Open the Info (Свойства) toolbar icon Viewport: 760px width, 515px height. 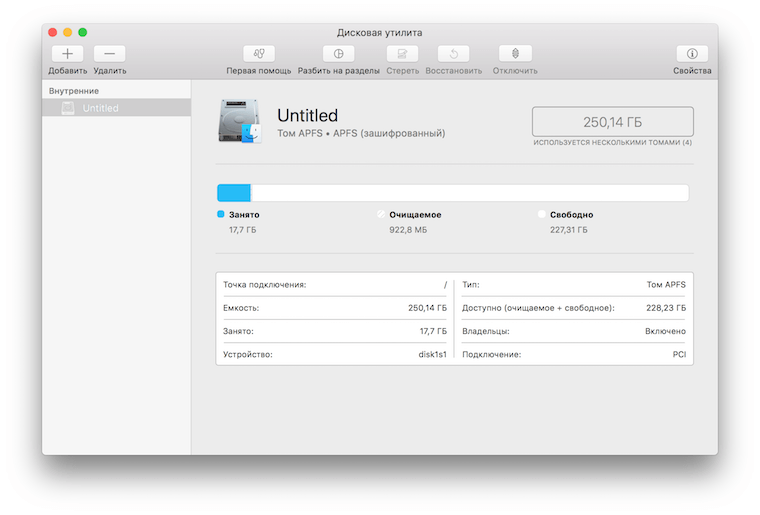coord(692,54)
